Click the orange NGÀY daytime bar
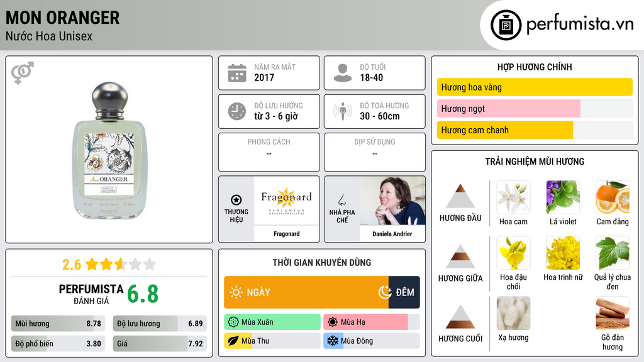The height and width of the screenshot is (362, 644). pyautogui.click(x=306, y=292)
